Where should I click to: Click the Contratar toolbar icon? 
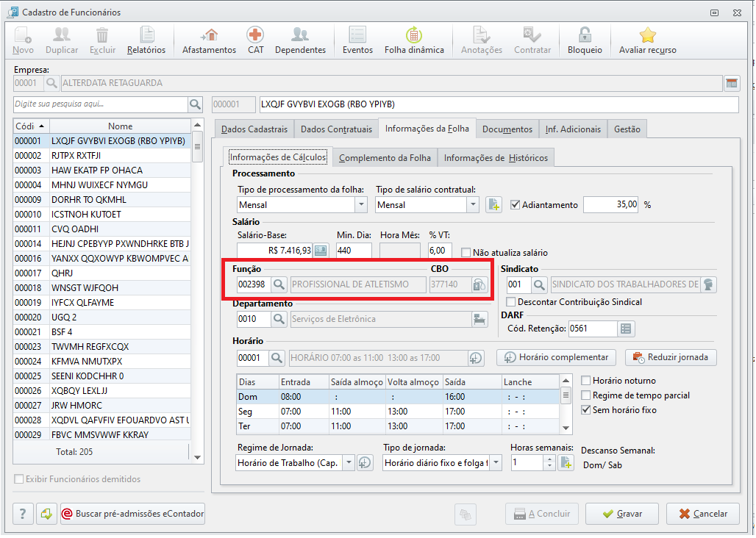[x=532, y=40]
